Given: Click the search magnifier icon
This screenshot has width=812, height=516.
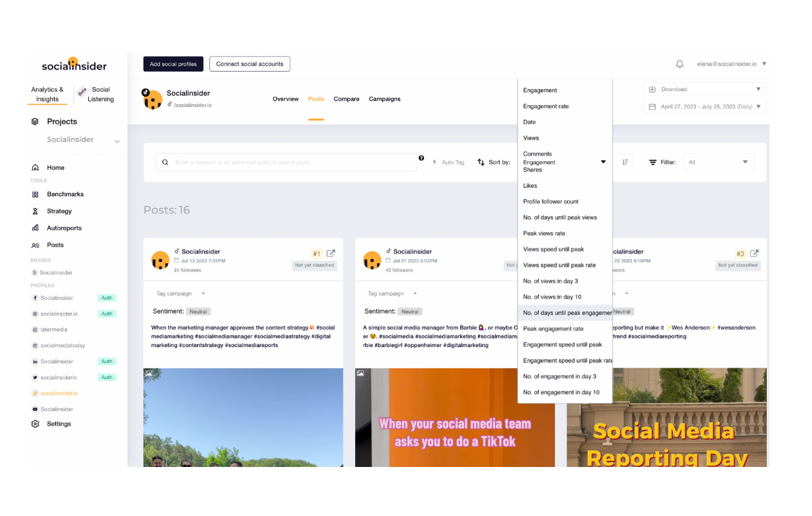Looking at the screenshot, I should pos(166,163).
